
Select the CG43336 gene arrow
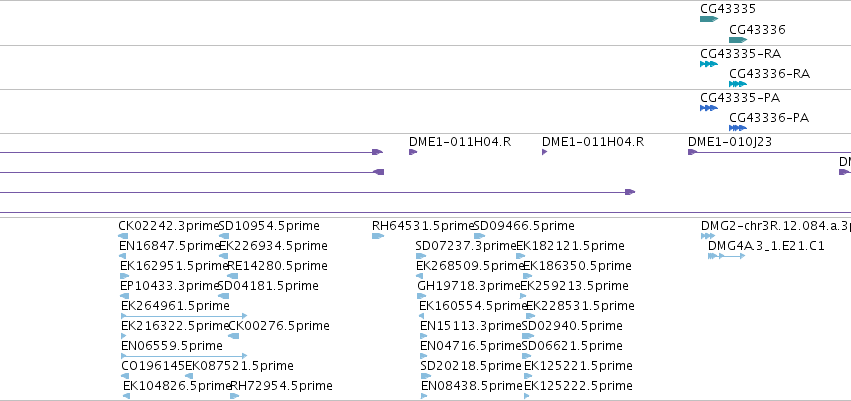point(738,40)
